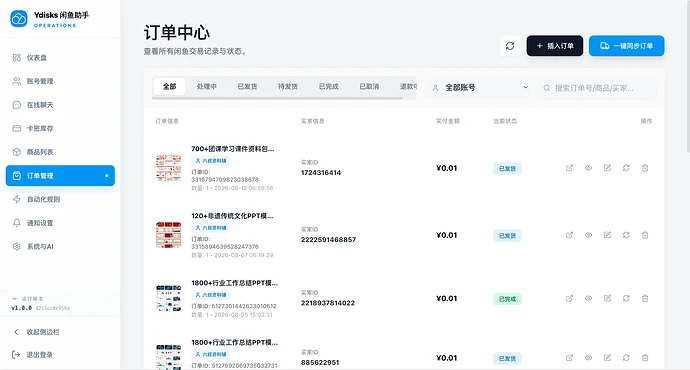View details of 700+团课学习课件 order
The width and height of the screenshot is (690, 370).
click(x=588, y=168)
